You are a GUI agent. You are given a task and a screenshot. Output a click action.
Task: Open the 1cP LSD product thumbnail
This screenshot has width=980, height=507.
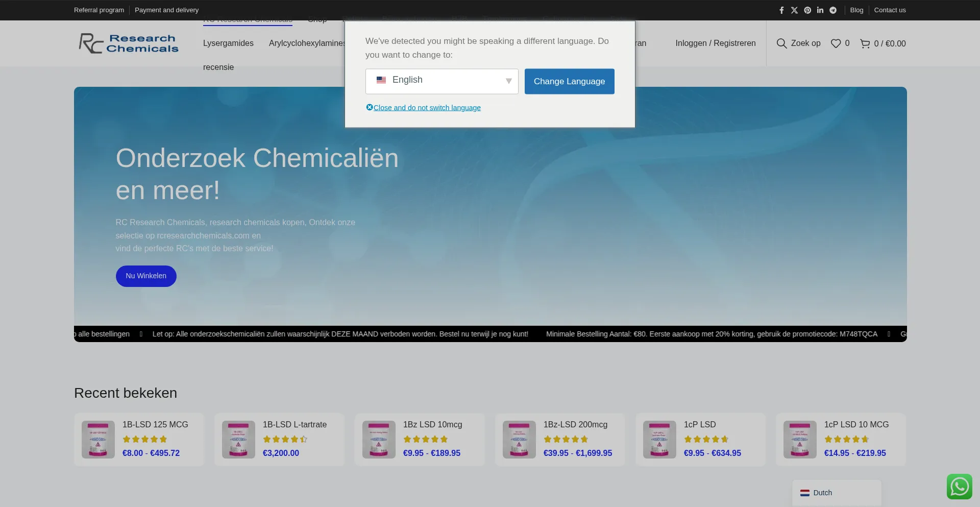(x=659, y=440)
